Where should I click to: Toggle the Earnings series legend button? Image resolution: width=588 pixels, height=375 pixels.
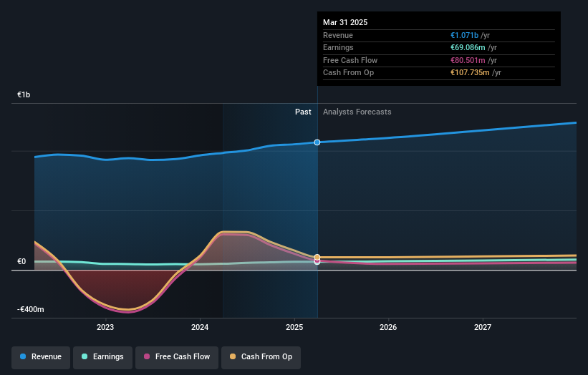102,357
